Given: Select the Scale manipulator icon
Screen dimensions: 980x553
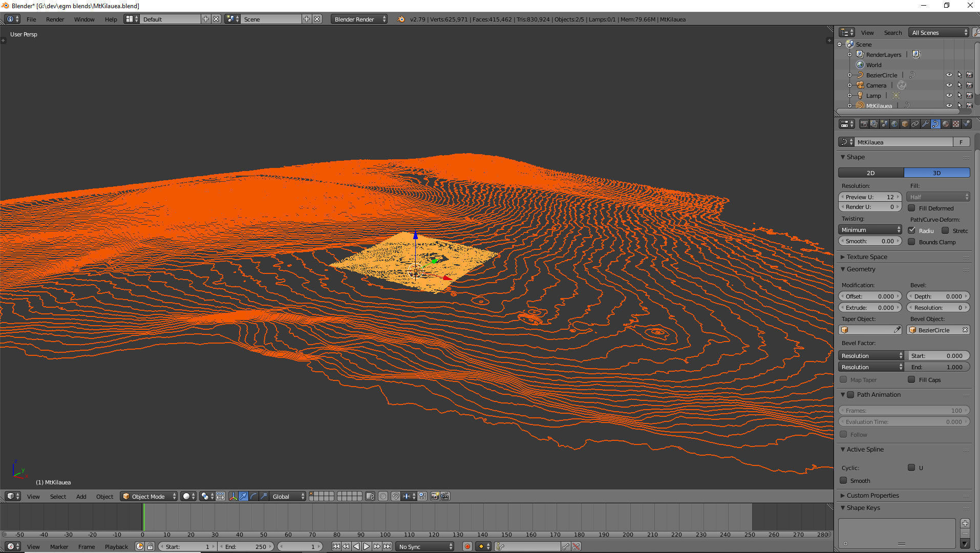Looking at the screenshot, I should [264, 496].
